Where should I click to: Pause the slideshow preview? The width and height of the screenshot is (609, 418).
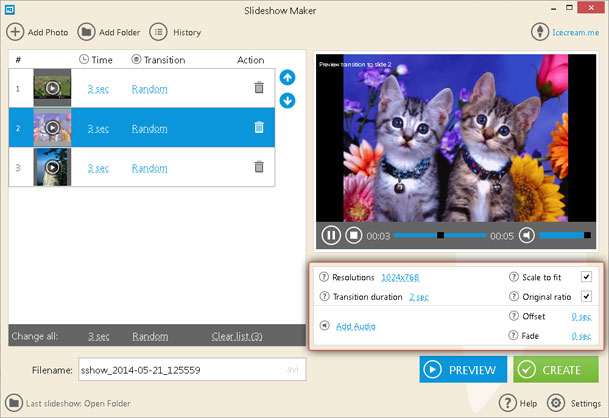pyautogui.click(x=331, y=235)
